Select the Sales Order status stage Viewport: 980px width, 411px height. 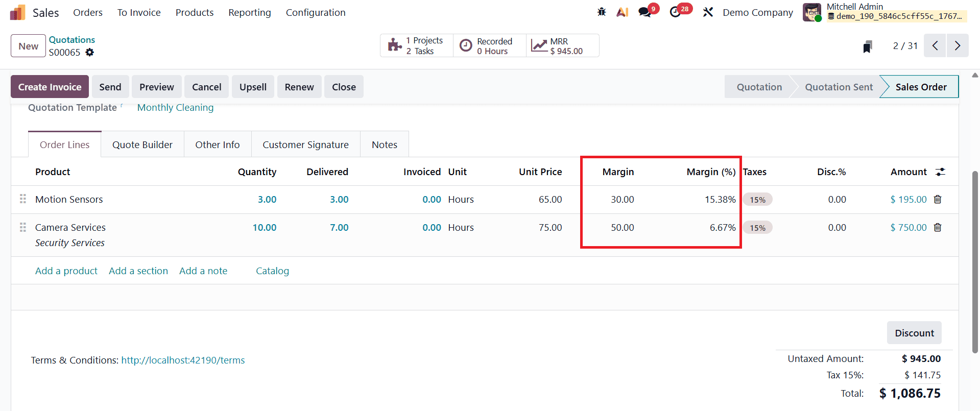[x=921, y=87]
